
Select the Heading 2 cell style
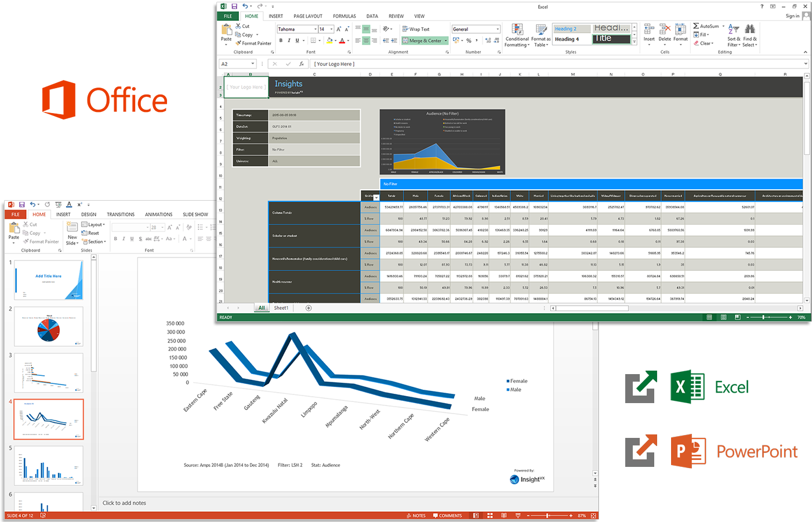click(x=572, y=29)
